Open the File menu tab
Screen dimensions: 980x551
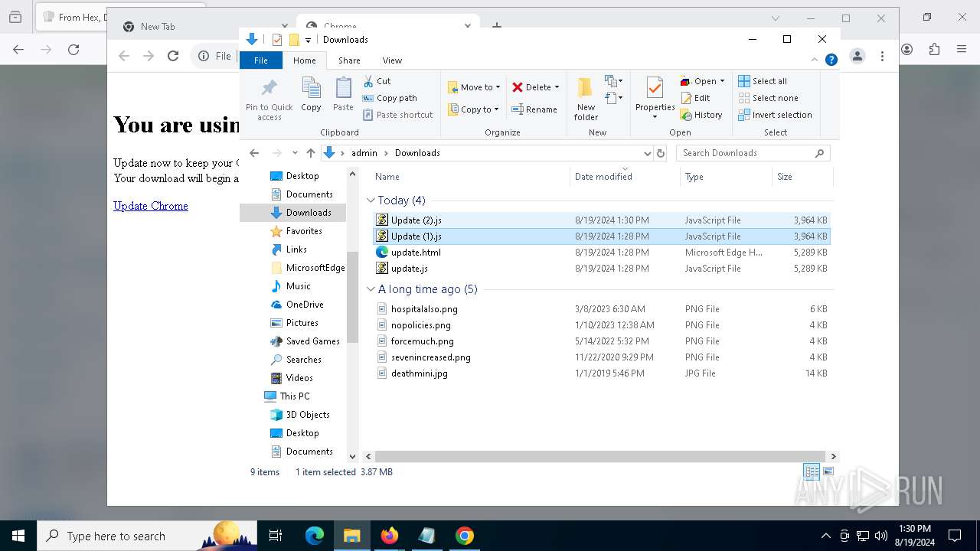(261, 60)
